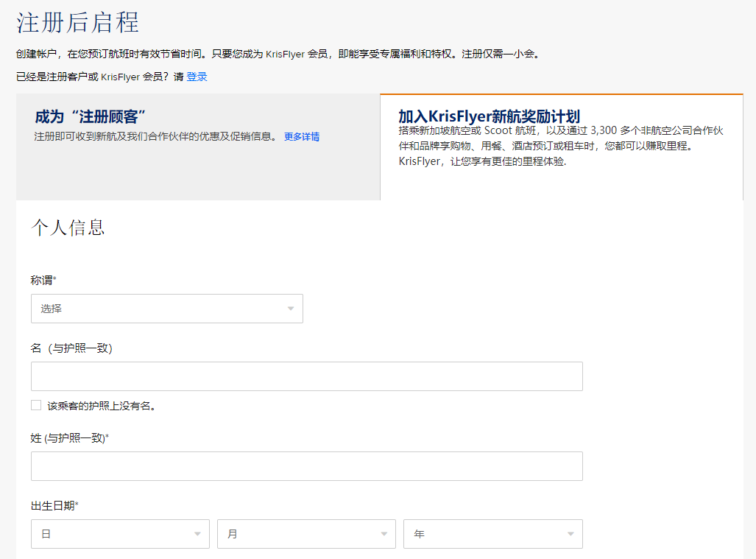Click the arrow icon in 日 dropdown

pyautogui.click(x=197, y=534)
